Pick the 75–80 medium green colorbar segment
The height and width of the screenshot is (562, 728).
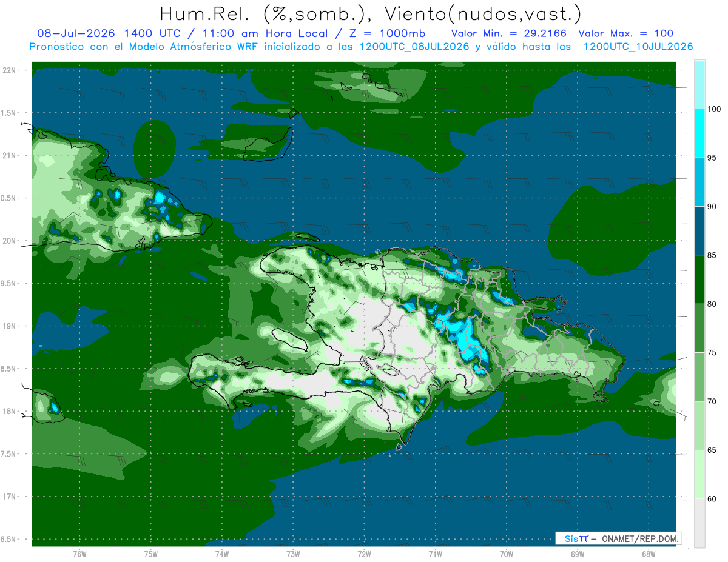[x=699, y=328]
